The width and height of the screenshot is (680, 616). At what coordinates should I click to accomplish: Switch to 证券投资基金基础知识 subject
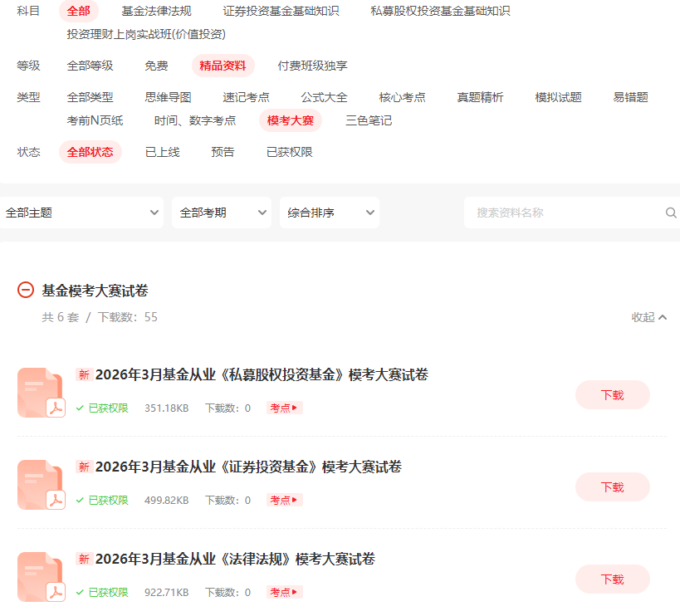click(x=281, y=11)
